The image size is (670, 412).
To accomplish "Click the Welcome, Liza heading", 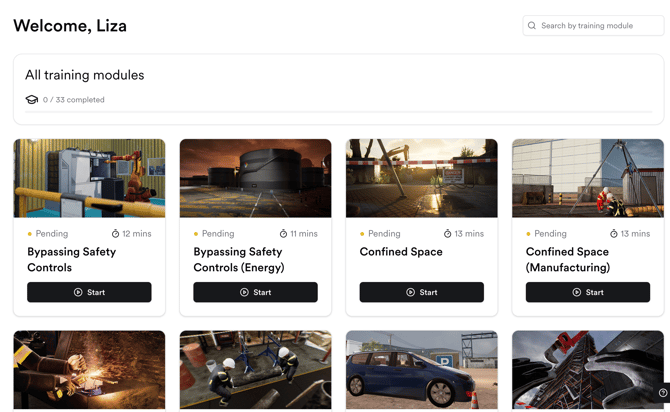I will [70, 26].
